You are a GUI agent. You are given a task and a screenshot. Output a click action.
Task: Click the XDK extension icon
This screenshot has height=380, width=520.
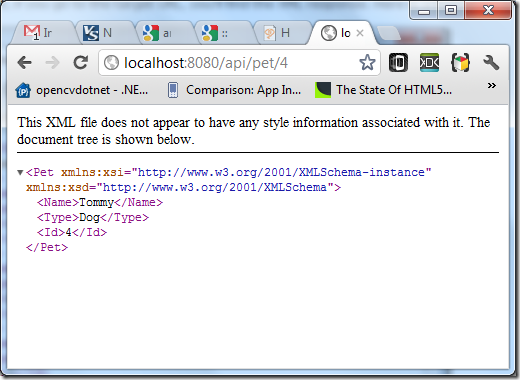click(x=429, y=62)
